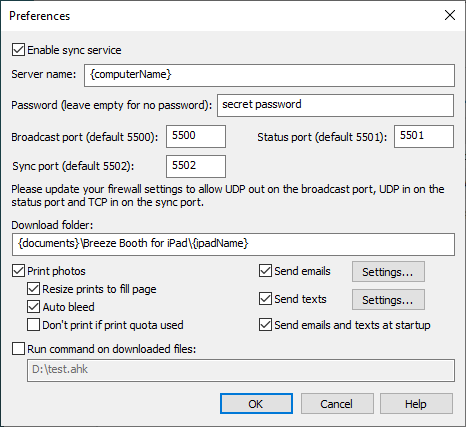Screen dimensions: 466x427
Task: Click the 'Password (leave empty for no password):' label
Action: [x=112, y=105]
